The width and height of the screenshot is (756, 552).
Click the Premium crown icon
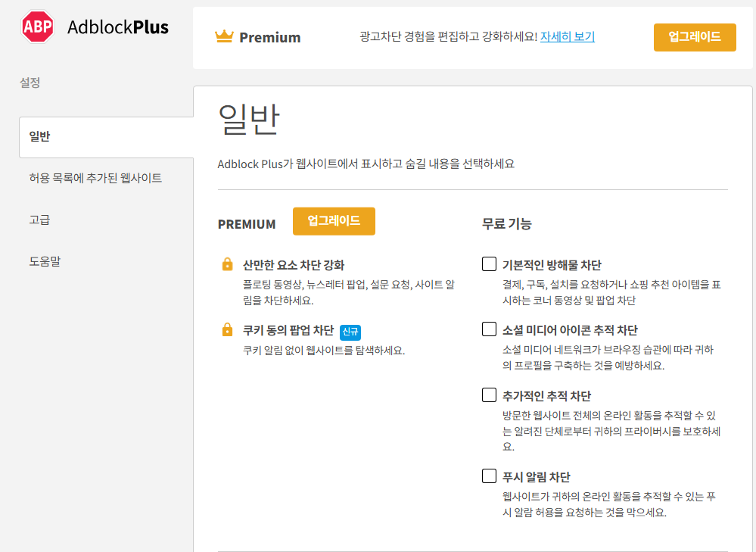pyautogui.click(x=224, y=36)
